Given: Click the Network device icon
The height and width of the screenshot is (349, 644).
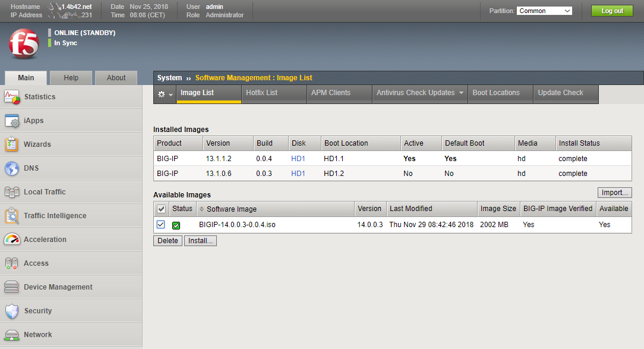Looking at the screenshot, I should 12,335.
